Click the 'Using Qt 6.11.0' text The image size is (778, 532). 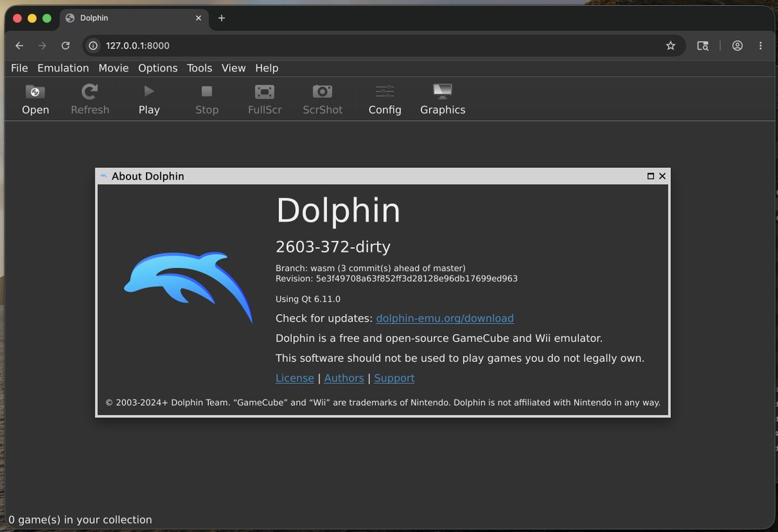coord(308,298)
